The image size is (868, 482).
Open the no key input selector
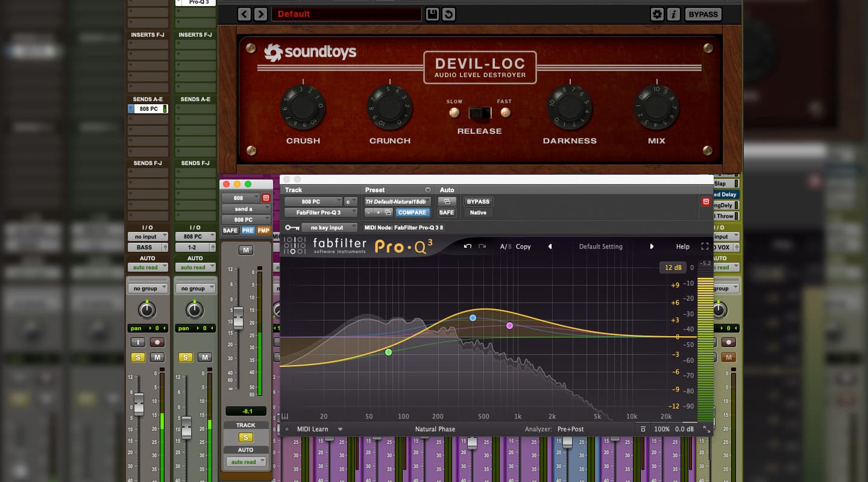point(330,228)
